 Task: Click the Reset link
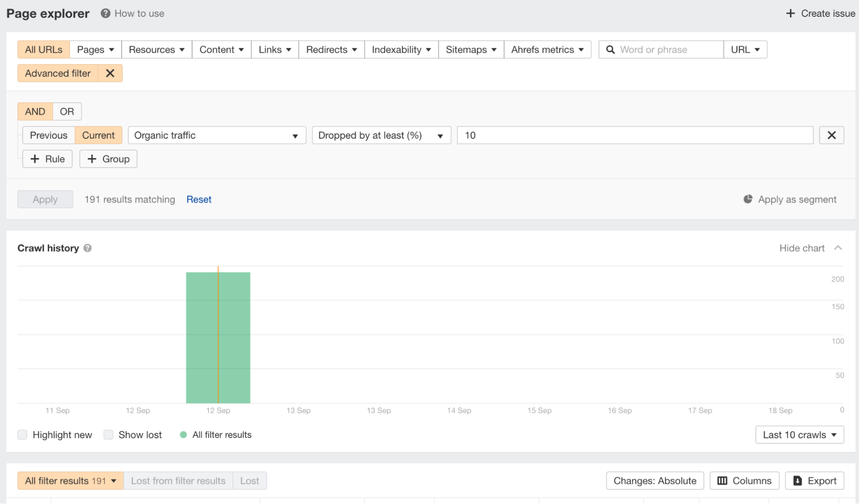tap(199, 199)
